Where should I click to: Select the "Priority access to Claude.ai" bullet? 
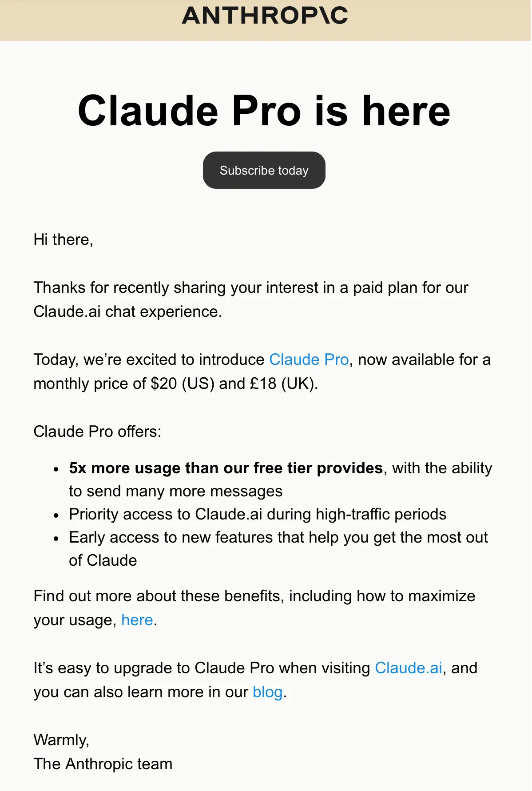258,514
